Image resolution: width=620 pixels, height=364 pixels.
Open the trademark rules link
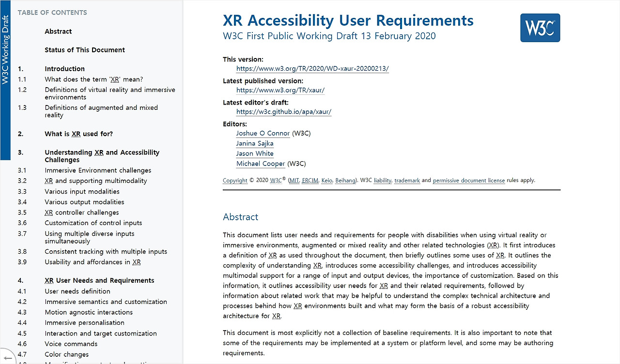tap(407, 180)
